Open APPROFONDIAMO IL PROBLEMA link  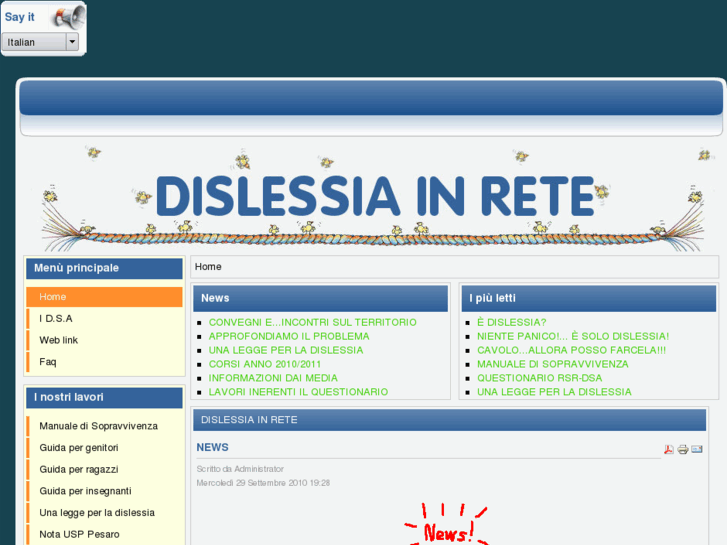[289, 336]
